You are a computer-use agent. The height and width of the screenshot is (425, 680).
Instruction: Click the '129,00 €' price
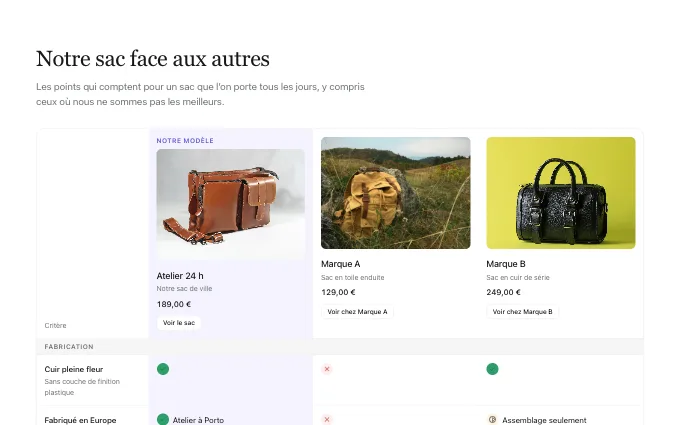click(x=338, y=292)
